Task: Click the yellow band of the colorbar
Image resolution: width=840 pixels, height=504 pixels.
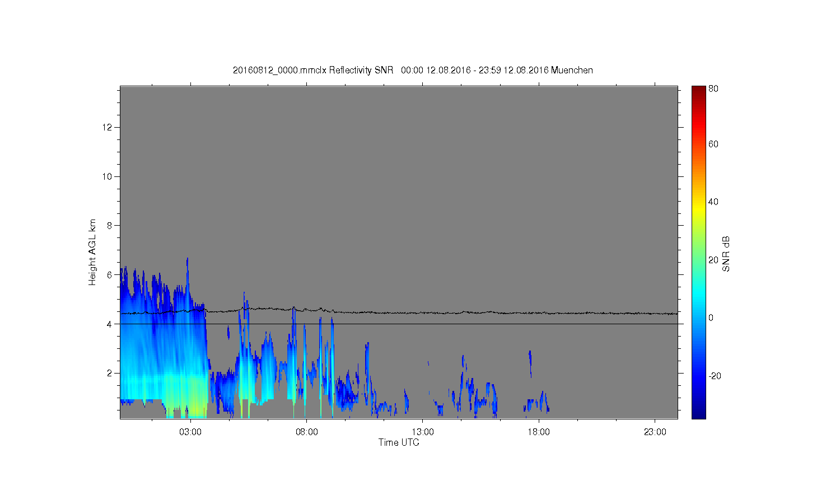Action: point(699,210)
